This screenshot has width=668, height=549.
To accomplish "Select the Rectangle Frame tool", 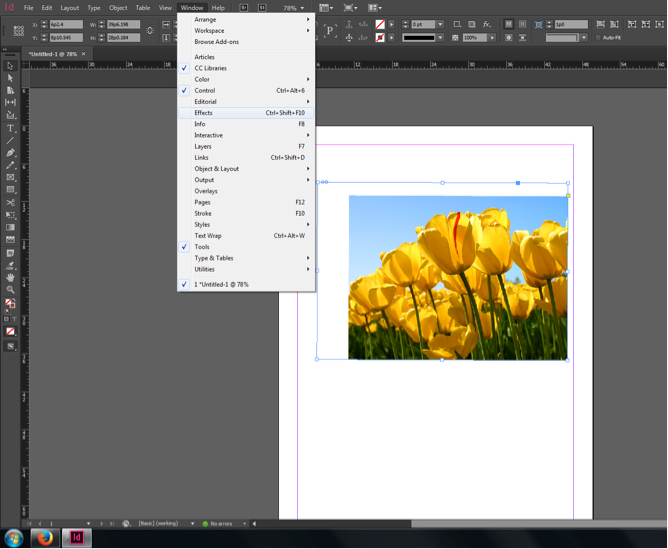I will [10, 177].
